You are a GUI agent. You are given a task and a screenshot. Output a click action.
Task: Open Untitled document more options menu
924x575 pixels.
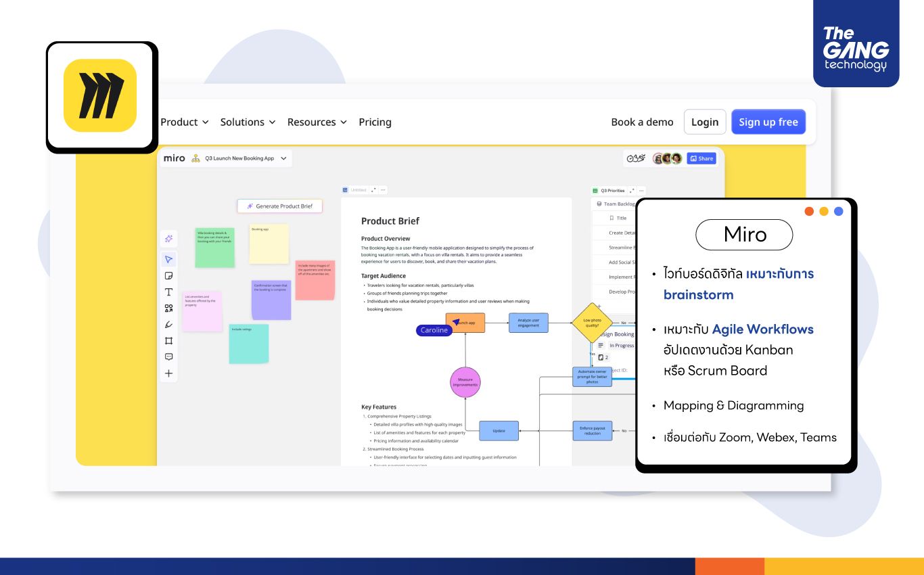tap(383, 190)
